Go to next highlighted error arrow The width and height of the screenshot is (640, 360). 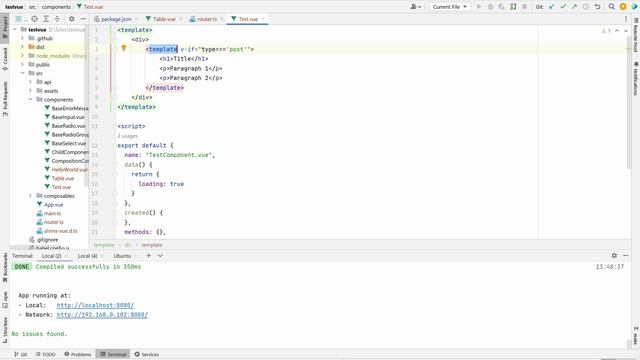(626, 31)
